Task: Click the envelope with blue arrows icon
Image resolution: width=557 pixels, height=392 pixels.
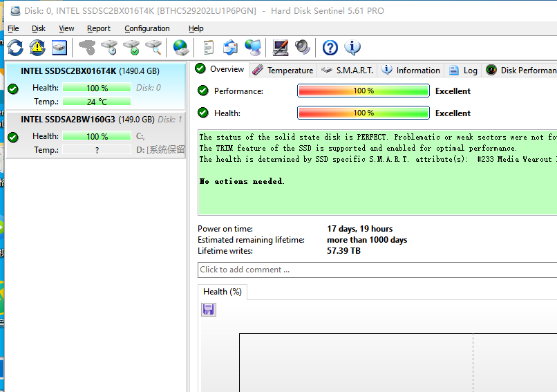Action: pos(230,47)
